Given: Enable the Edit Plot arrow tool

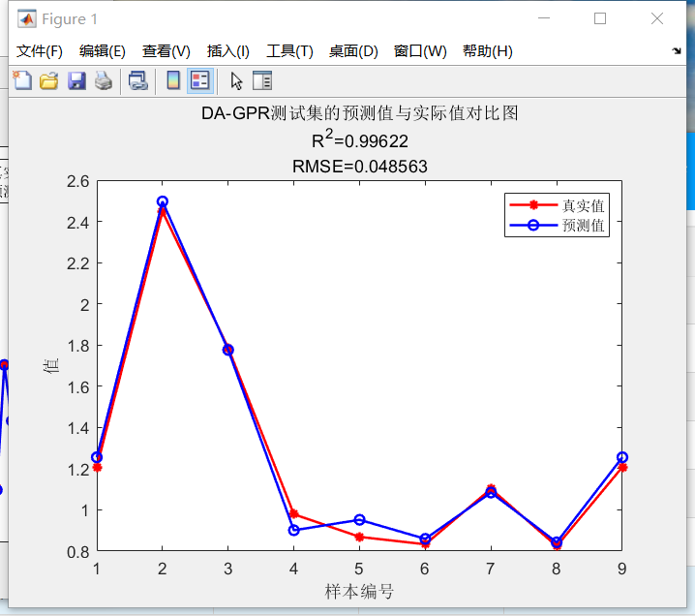Looking at the screenshot, I should pyautogui.click(x=236, y=81).
